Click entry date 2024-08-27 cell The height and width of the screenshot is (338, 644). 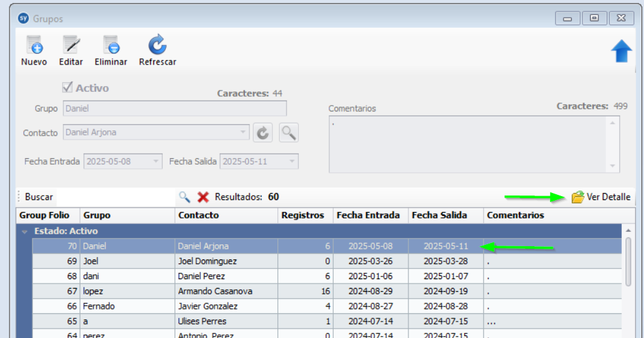click(371, 306)
